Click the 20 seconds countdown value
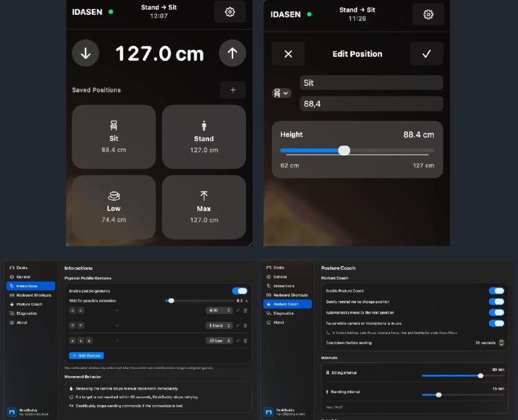 [485, 343]
